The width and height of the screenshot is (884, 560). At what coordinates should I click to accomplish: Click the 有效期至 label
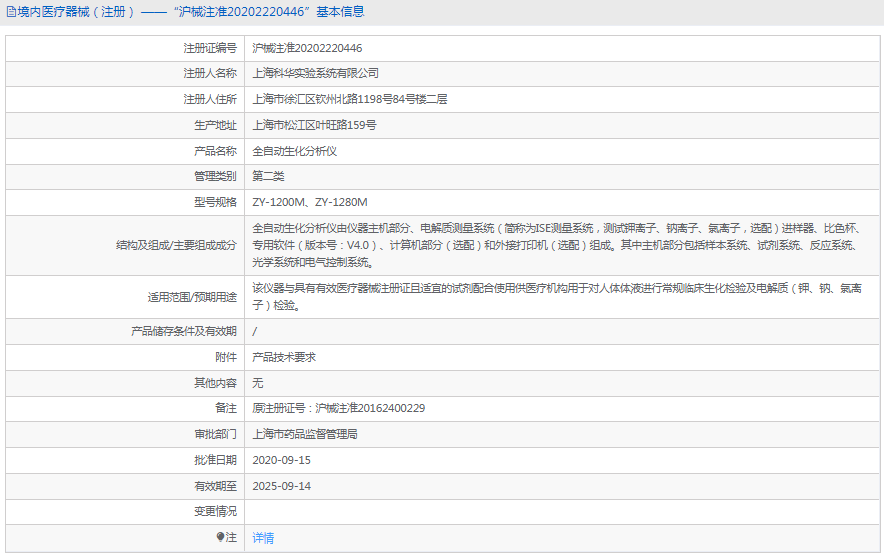click(x=215, y=486)
